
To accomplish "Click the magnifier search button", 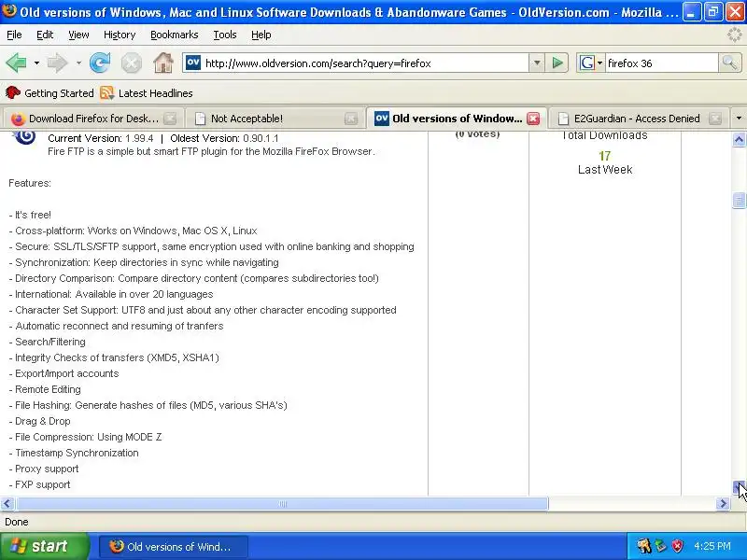I will coord(729,63).
